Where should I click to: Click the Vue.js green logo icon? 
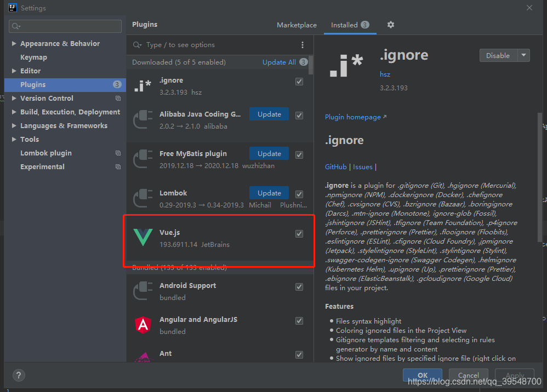coord(143,237)
